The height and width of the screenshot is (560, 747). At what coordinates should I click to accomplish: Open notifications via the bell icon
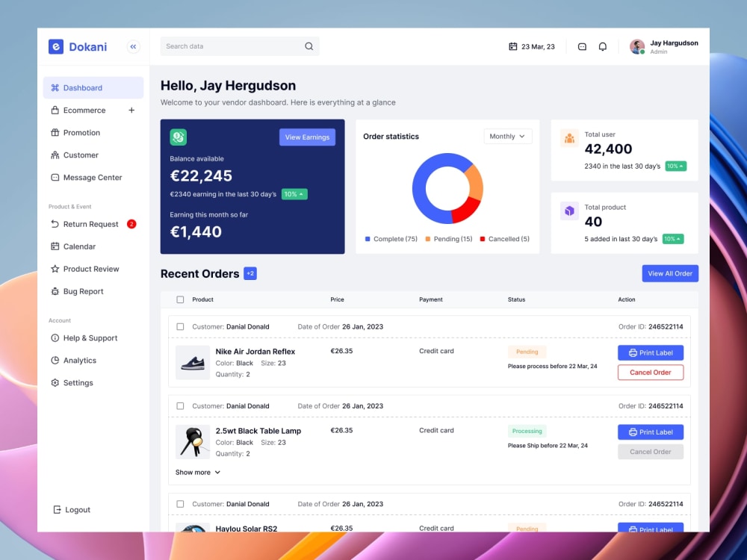603,46
